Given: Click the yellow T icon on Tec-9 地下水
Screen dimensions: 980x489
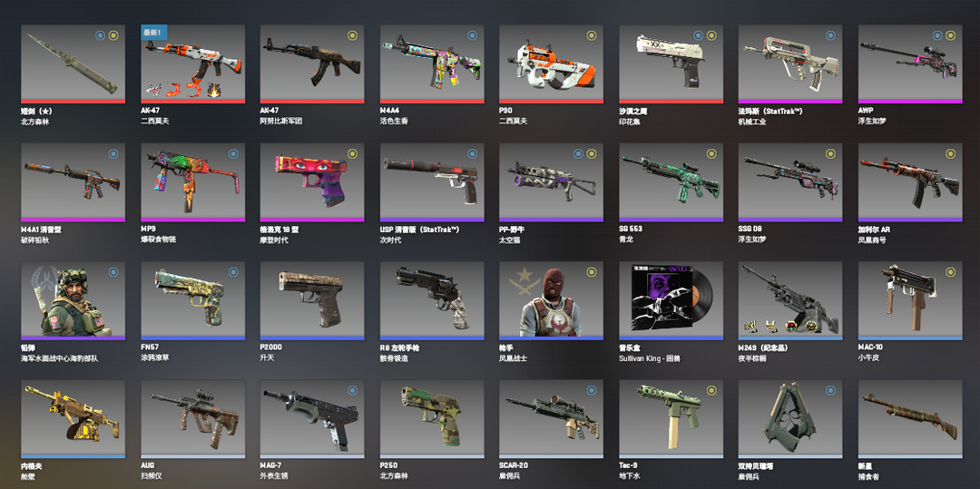Looking at the screenshot, I should [711, 390].
